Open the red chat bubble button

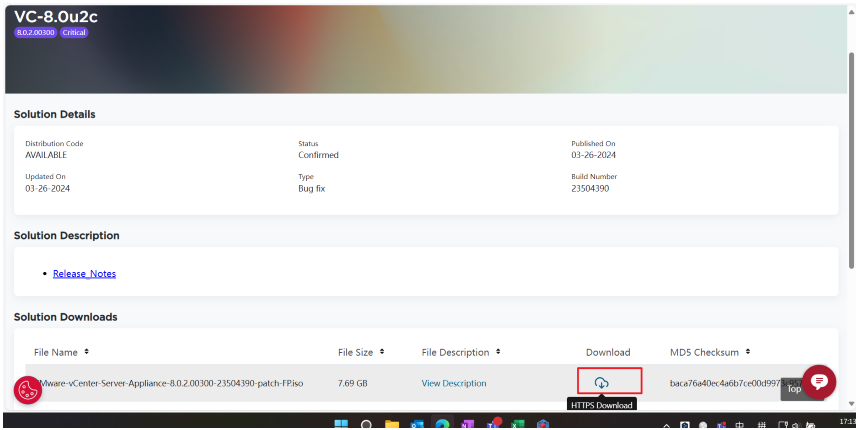click(819, 381)
